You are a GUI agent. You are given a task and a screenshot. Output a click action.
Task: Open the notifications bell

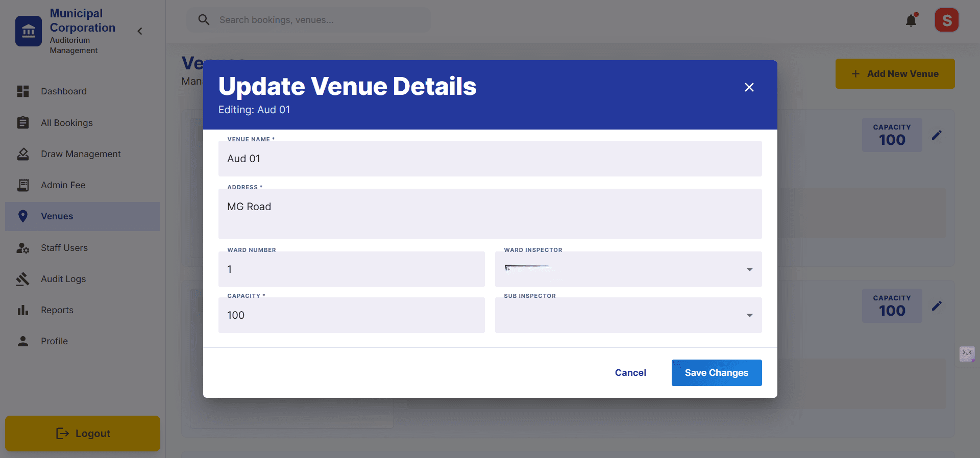[911, 20]
